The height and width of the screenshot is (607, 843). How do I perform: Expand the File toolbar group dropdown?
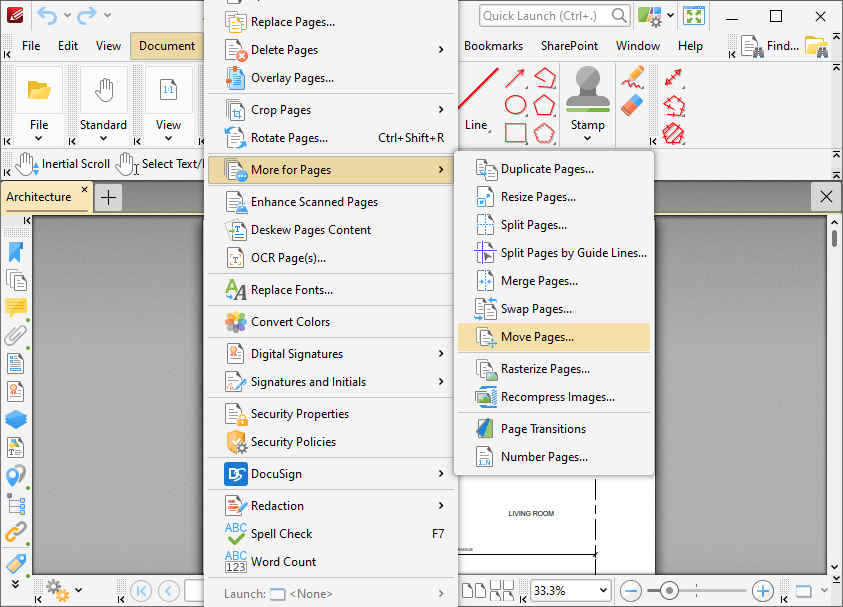[39, 138]
